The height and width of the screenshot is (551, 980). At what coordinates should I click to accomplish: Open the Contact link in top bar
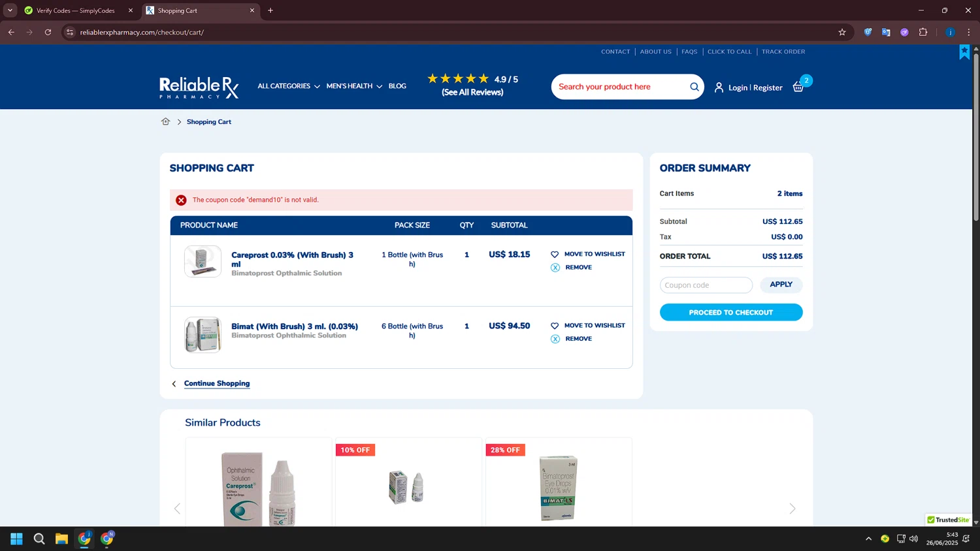[615, 52]
